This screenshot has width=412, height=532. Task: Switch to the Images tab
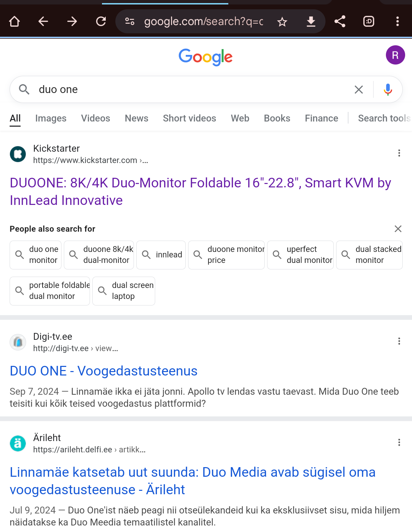click(51, 118)
